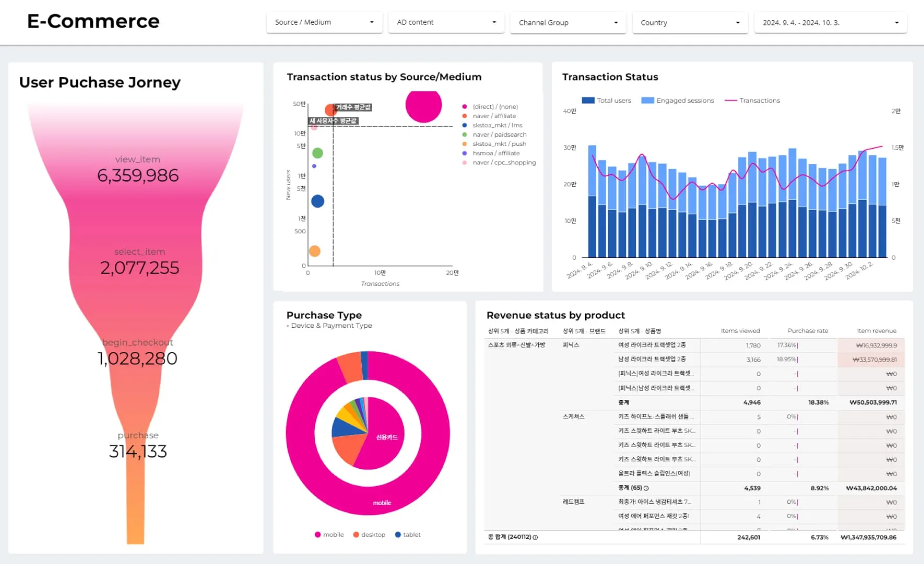
Task: Click product row 울트라 플렉스 슬립인스(여성)
Action: (654, 474)
